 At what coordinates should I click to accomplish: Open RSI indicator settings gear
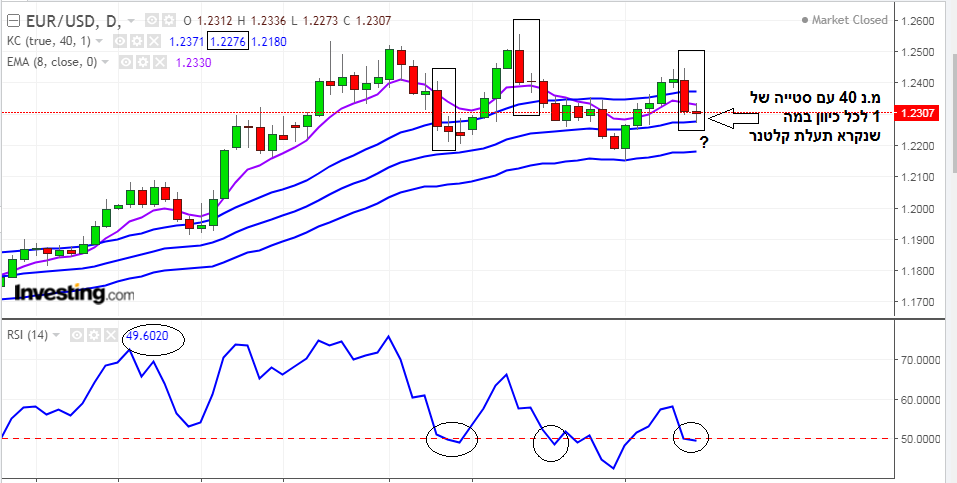pyautogui.click(x=93, y=335)
